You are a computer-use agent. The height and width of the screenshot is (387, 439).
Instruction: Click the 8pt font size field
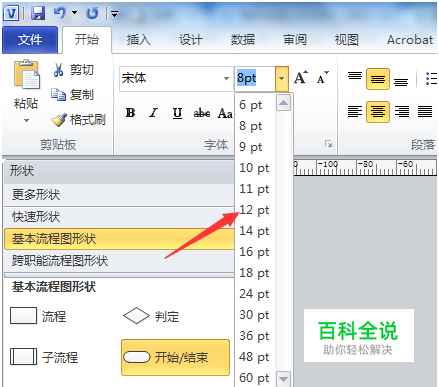(x=255, y=79)
